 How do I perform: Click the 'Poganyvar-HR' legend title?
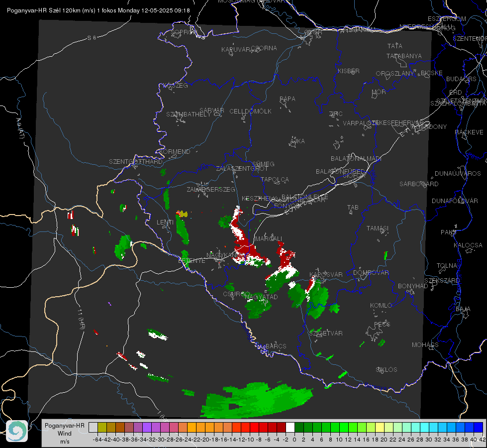pyautogui.click(x=64, y=425)
